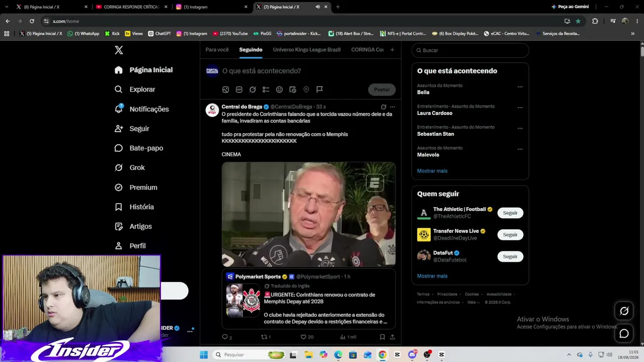Viewport: 644px width, 362px height.
Task: Open more options for Sebastian Stan trend
Action: (x=520, y=128)
